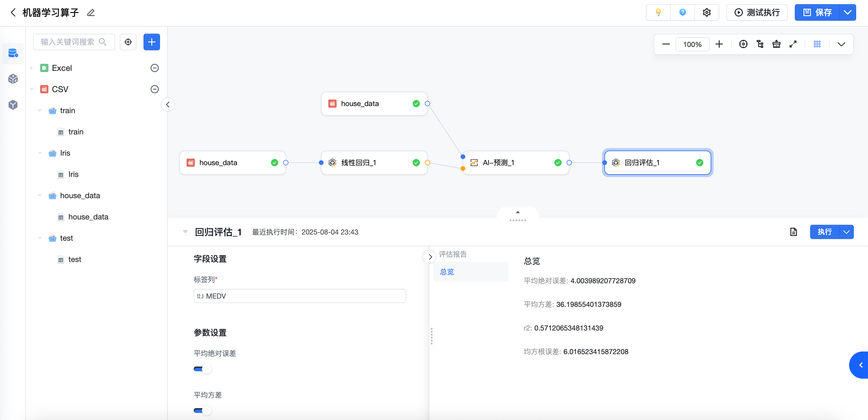Select the AI-预测_1 node
The height and width of the screenshot is (420, 868).
coord(516,163)
